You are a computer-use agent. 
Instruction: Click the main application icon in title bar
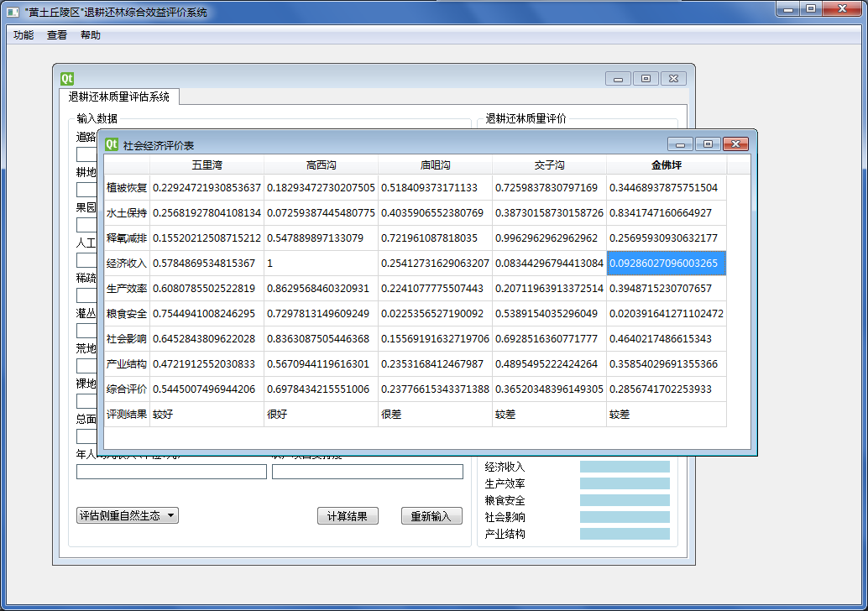[13, 12]
